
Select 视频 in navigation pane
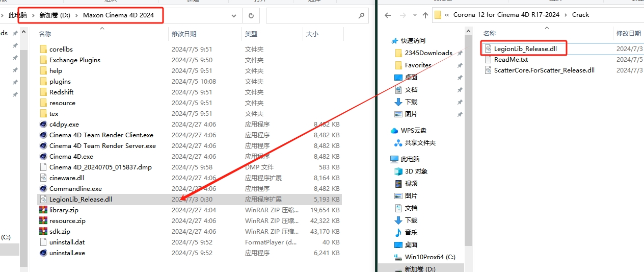tap(411, 184)
